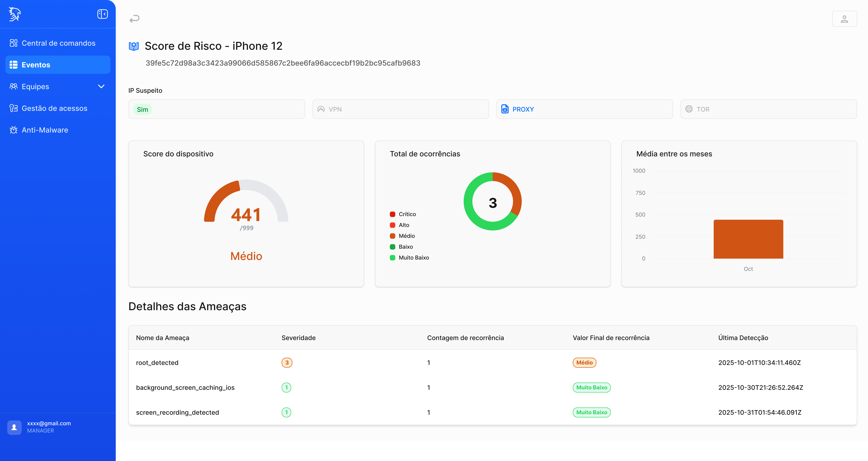Viewport: 868px width, 461px height.
Task: Open Central de comandos menu
Action: 58,43
